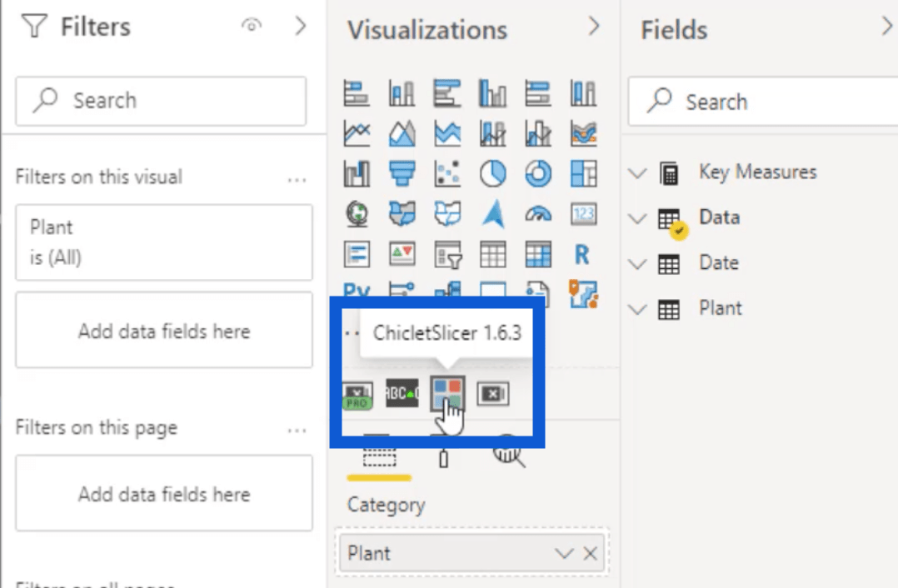Select the line and stacked column chart
This screenshot has height=588, width=898.
click(492, 133)
